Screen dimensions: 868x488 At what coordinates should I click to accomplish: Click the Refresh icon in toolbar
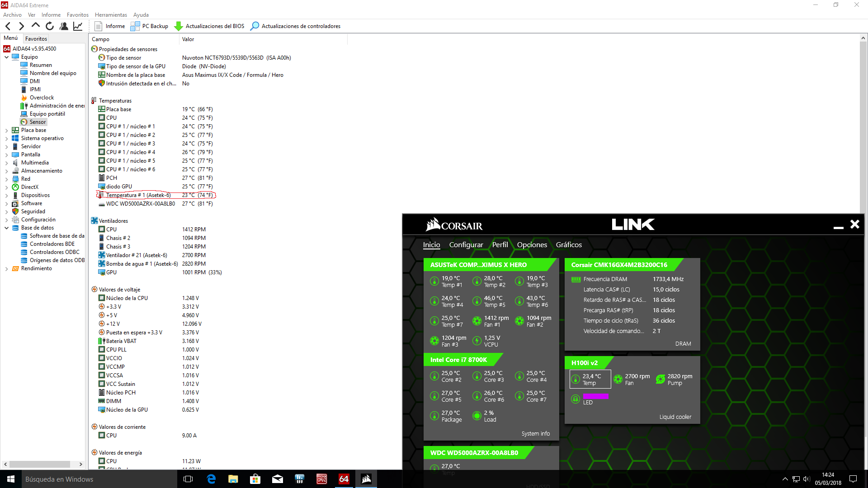coord(50,26)
